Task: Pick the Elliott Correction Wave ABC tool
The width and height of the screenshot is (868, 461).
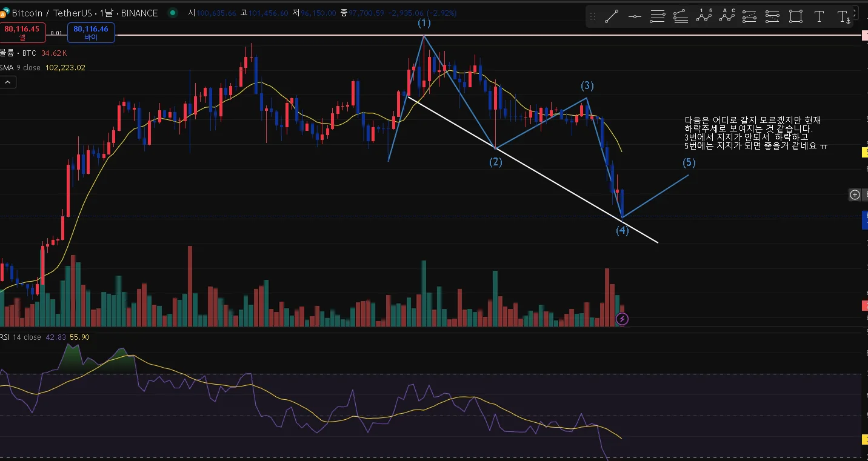Action: (x=727, y=16)
